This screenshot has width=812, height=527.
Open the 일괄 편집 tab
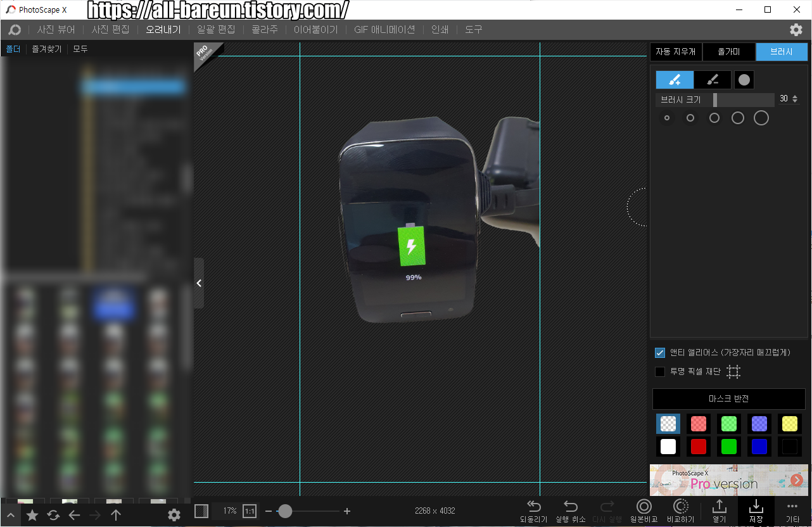[216, 30]
